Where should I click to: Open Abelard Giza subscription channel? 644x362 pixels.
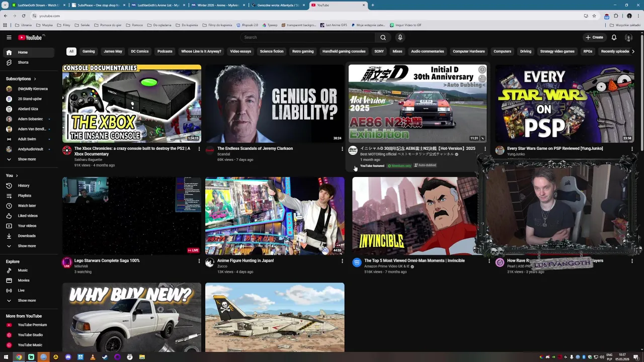pyautogui.click(x=28, y=109)
